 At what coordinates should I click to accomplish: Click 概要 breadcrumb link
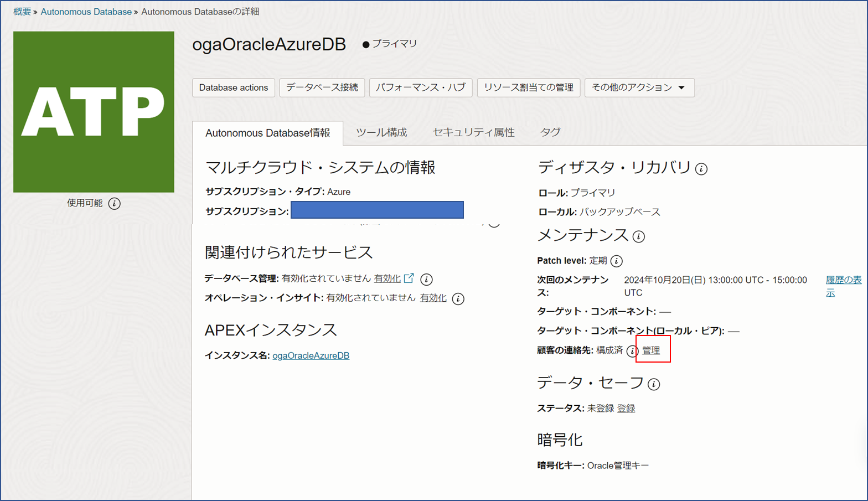tap(22, 12)
